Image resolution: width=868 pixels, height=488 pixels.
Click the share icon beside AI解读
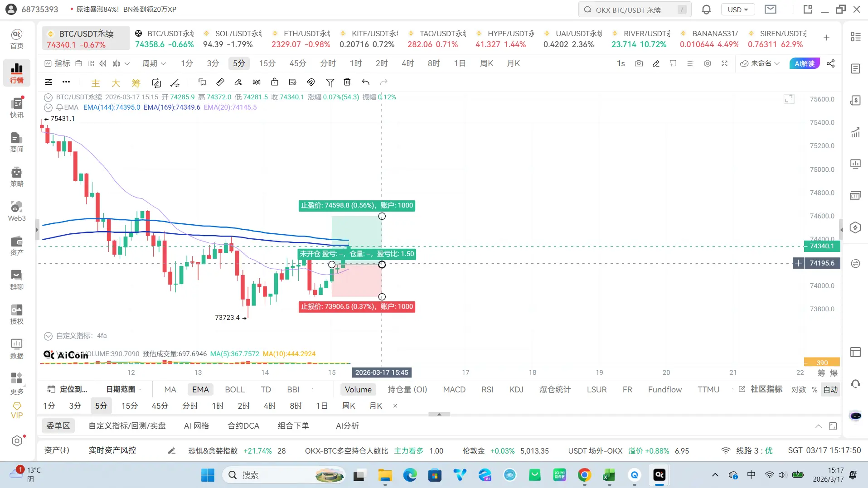[830, 63]
